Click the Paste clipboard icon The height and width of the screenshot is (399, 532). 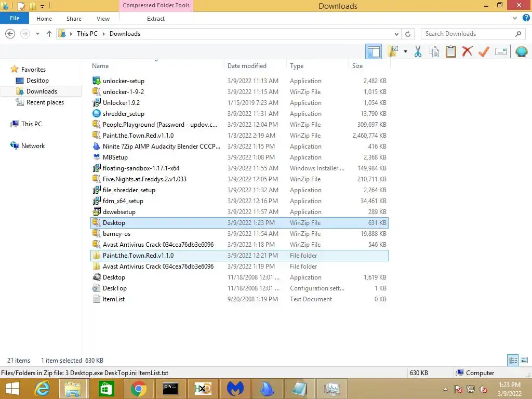(450, 51)
